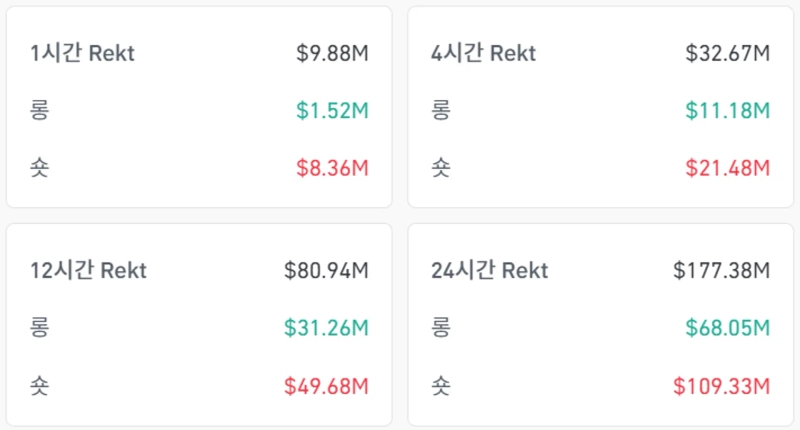Click the 숏 label in 24시간 card
Image resolution: width=800 pixels, height=430 pixels.
click(440, 384)
